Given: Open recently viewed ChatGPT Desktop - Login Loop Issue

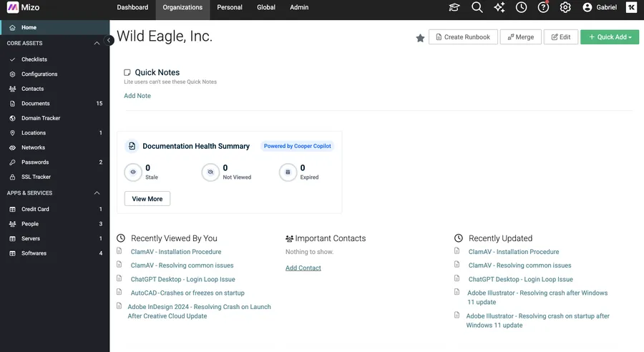Looking at the screenshot, I should (182, 279).
